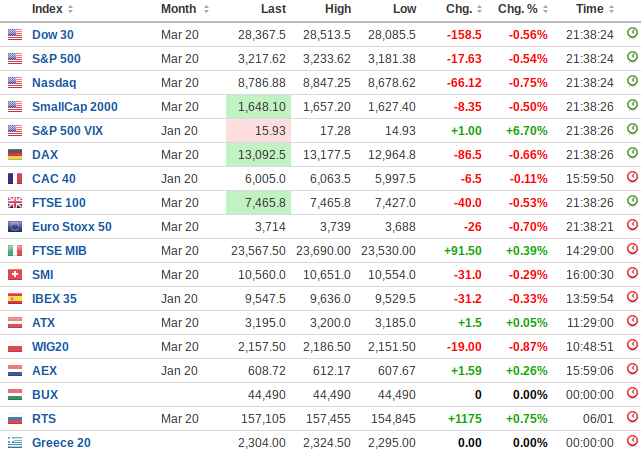Click the red clock icon for CAC 40
This screenshot has height=454, width=641.
coord(632,177)
